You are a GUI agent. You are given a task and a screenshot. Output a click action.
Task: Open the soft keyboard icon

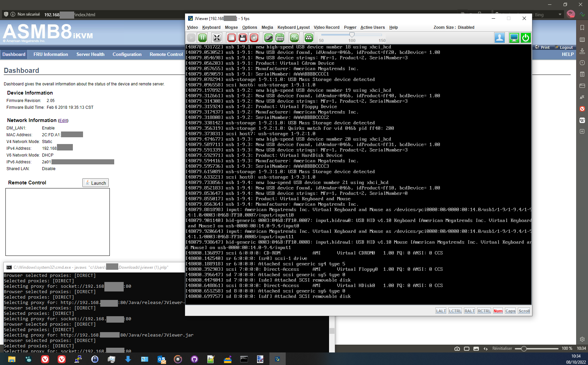[280, 38]
